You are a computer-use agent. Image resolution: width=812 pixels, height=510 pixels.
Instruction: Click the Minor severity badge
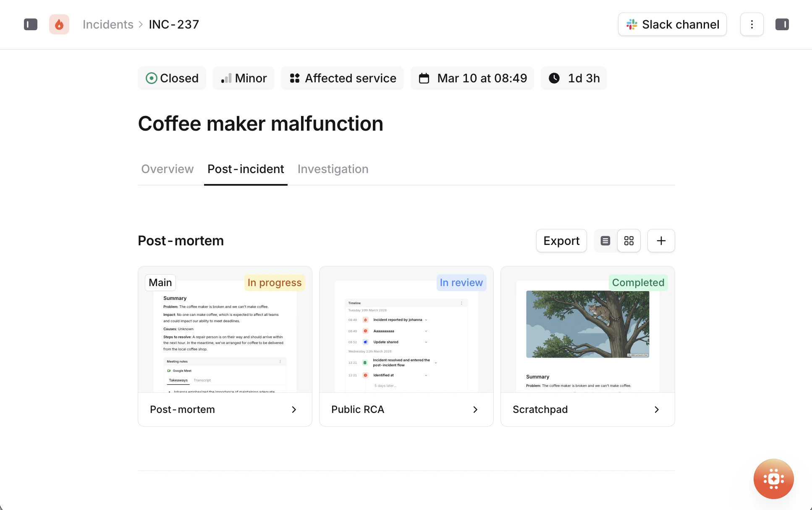pos(244,78)
